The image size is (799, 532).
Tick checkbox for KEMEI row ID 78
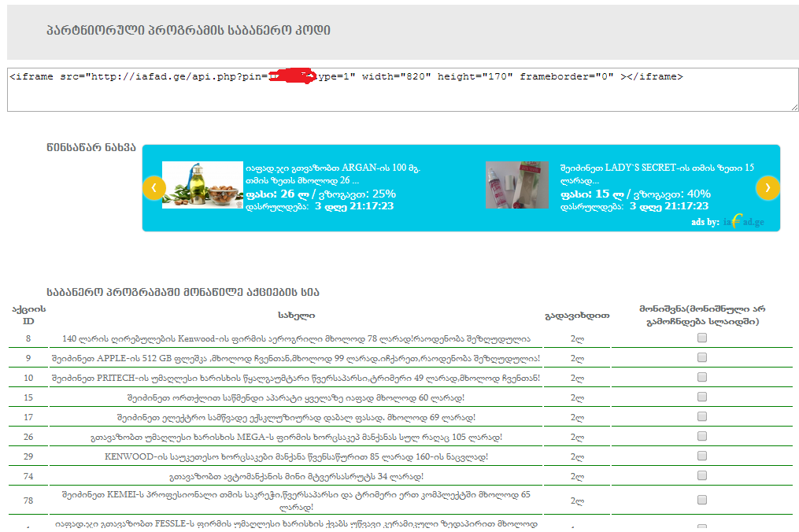pyautogui.click(x=702, y=500)
